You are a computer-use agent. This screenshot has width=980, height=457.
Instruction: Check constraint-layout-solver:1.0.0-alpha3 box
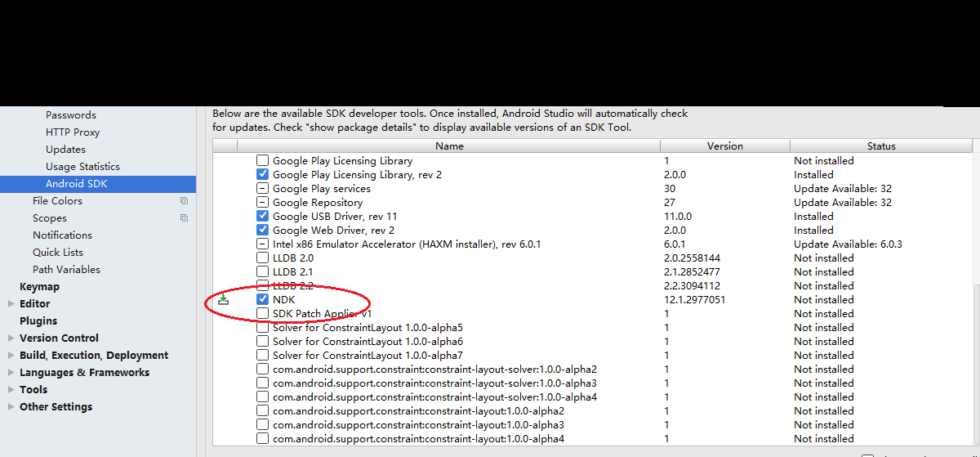262,383
